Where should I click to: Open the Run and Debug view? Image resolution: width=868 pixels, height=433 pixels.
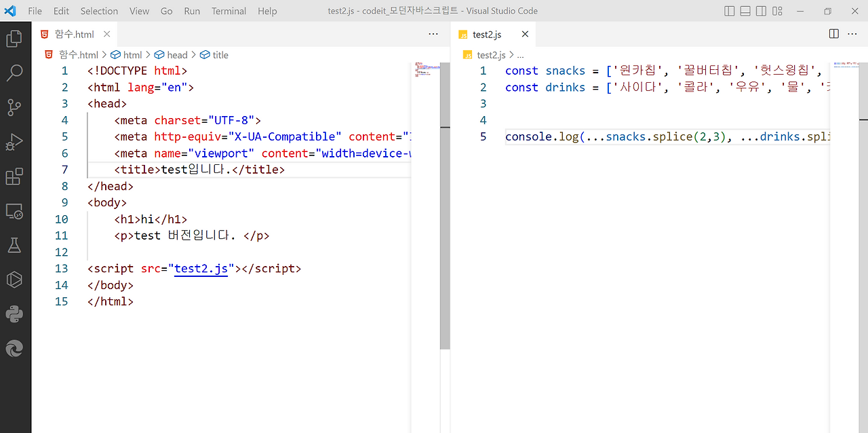14,141
